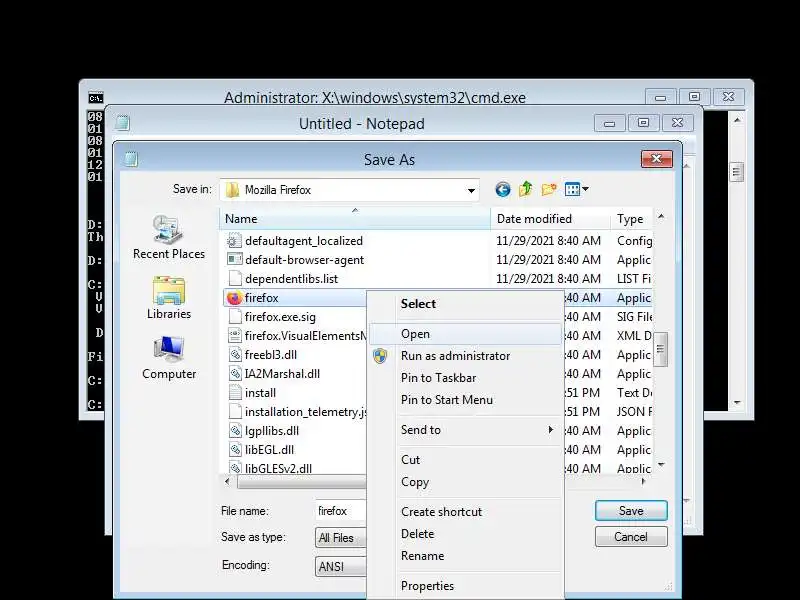Click the IA2Marshal.dll file icon

point(234,373)
